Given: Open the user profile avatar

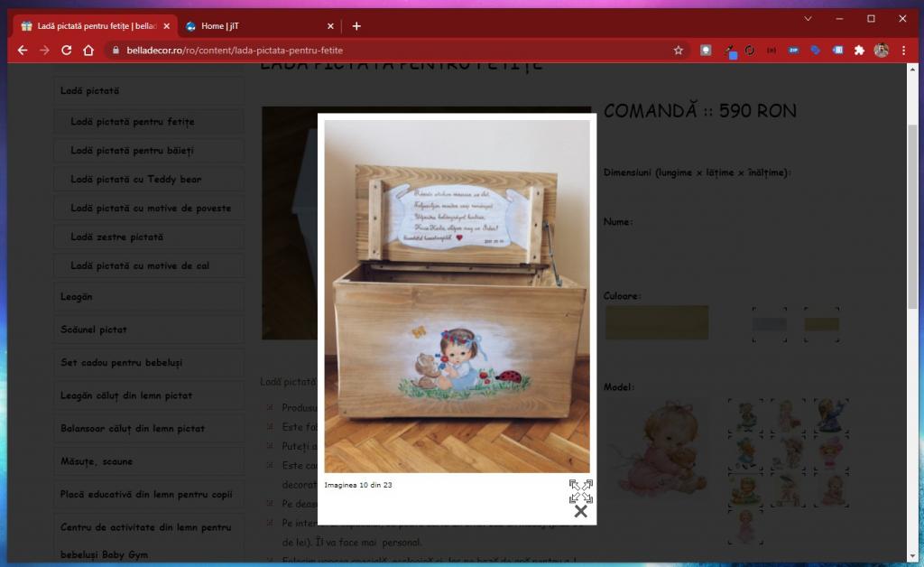Looking at the screenshot, I should pos(881,51).
